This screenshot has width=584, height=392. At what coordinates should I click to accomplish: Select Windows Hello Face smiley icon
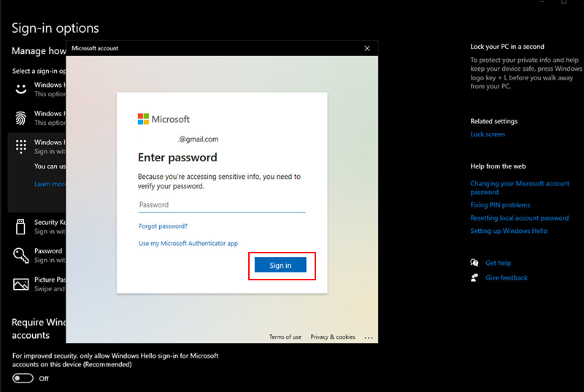point(21,89)
